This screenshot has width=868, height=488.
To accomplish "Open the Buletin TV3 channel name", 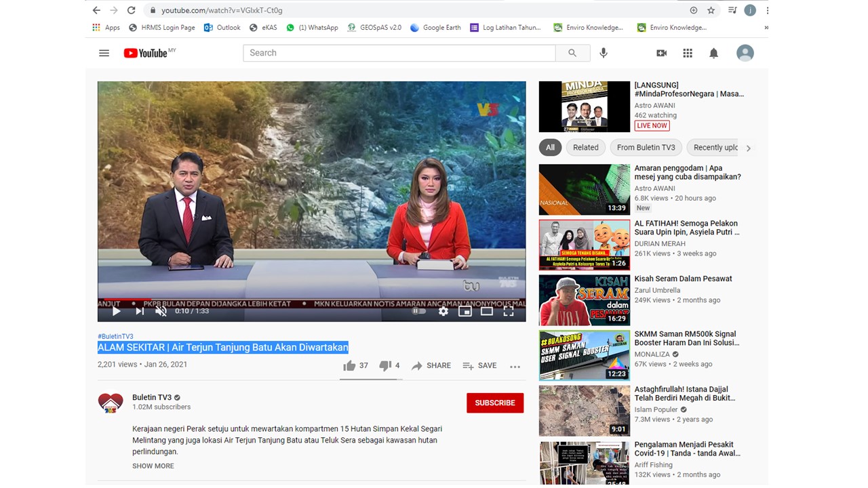I will pyautogui.click(x=151, y=398).
